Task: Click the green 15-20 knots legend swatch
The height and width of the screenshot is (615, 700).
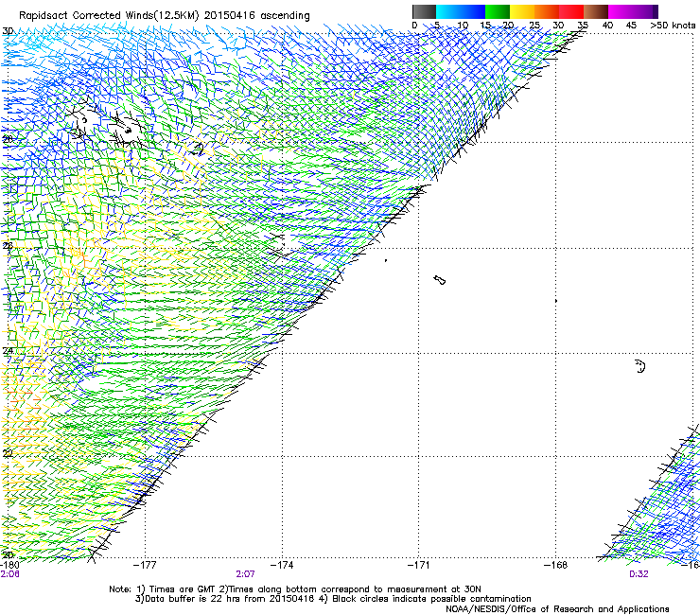Action: (498, 11)
